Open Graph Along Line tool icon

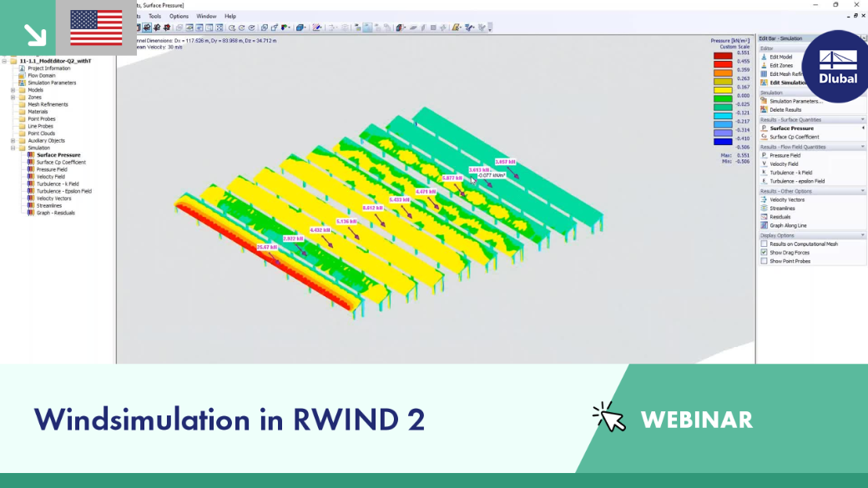[x=764, y=226]
